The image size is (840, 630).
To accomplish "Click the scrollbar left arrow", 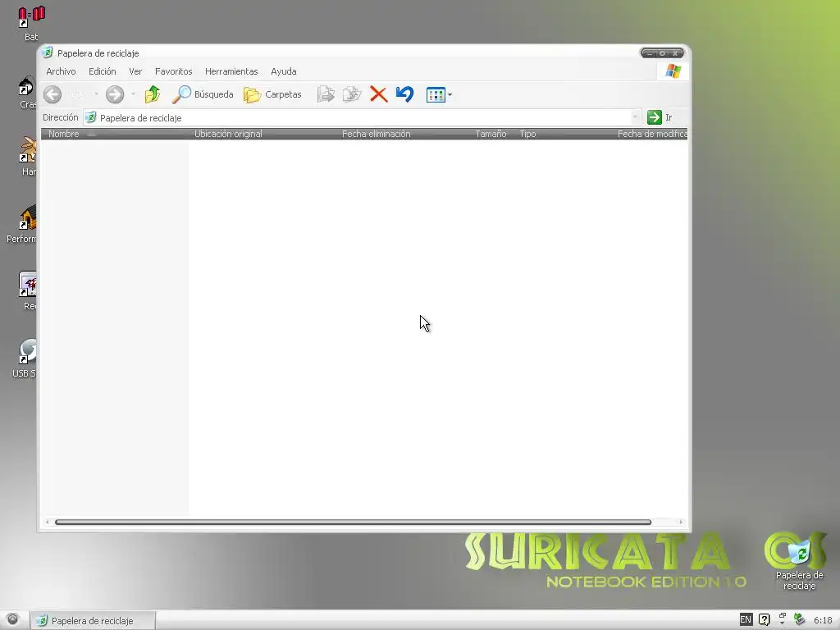I will point(48,522).
